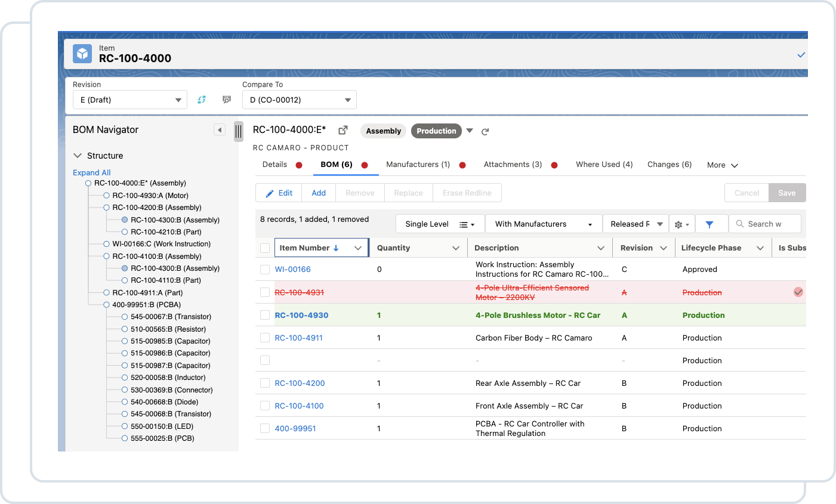Screen dimensions: 836x504
Task: Open the redline comparison view icon
Action: (226, 100)
